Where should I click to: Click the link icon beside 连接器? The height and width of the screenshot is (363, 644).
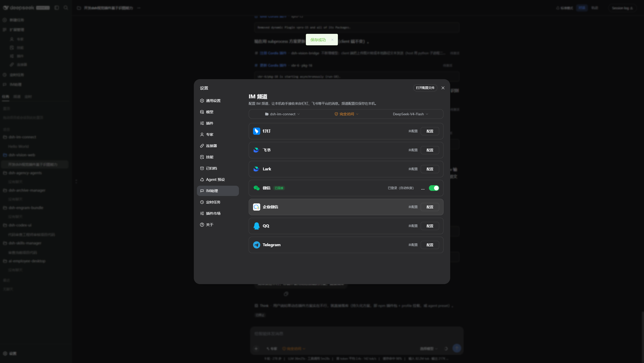202,146
